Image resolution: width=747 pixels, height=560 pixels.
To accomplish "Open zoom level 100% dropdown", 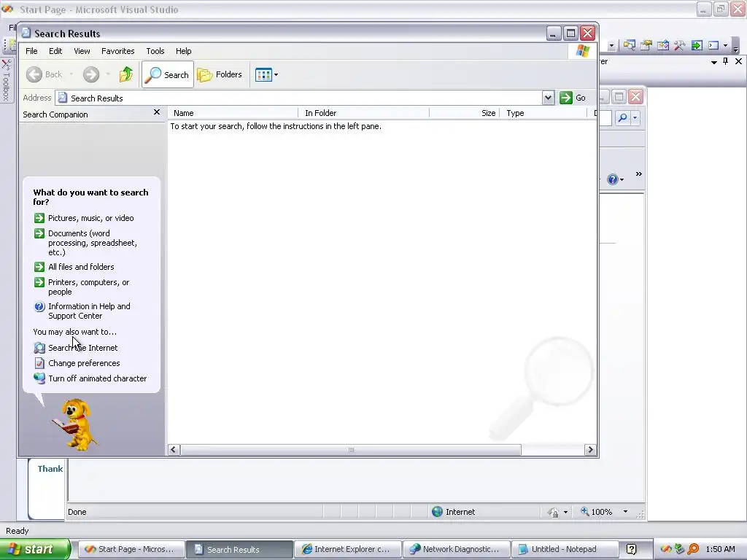I will click(x=625, y=512).
